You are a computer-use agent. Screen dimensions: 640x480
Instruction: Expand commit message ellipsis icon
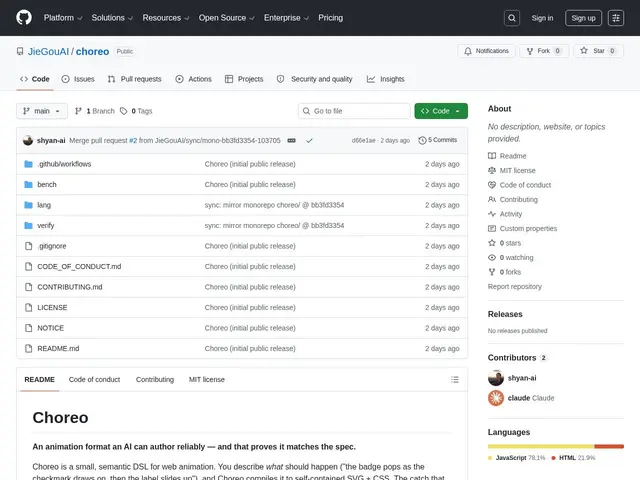[x=291, y=140]
